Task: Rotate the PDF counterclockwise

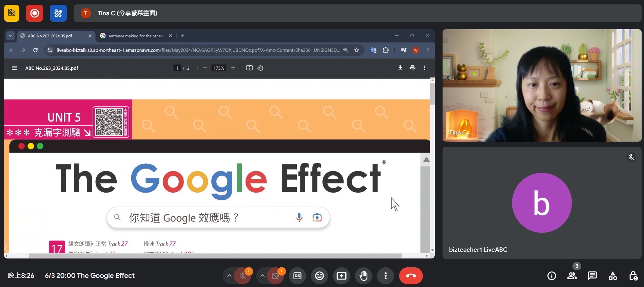Action: coord(260,68)
